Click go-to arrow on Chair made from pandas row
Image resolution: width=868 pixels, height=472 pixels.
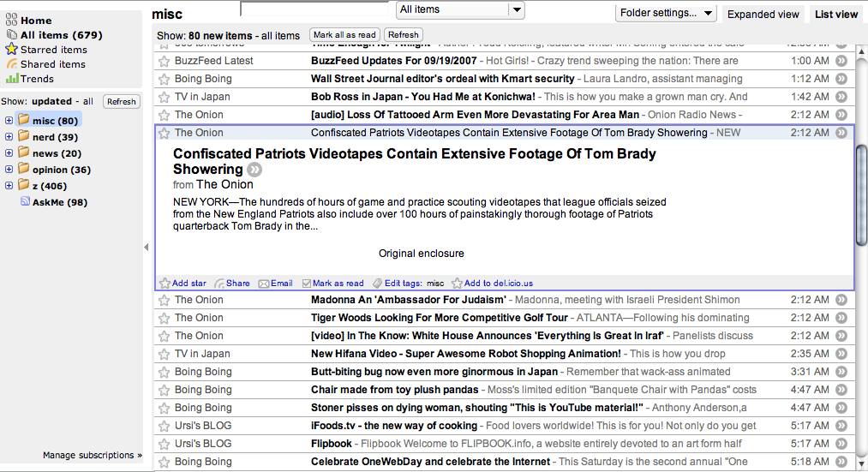pyautogui.click(x=841, y=390)
